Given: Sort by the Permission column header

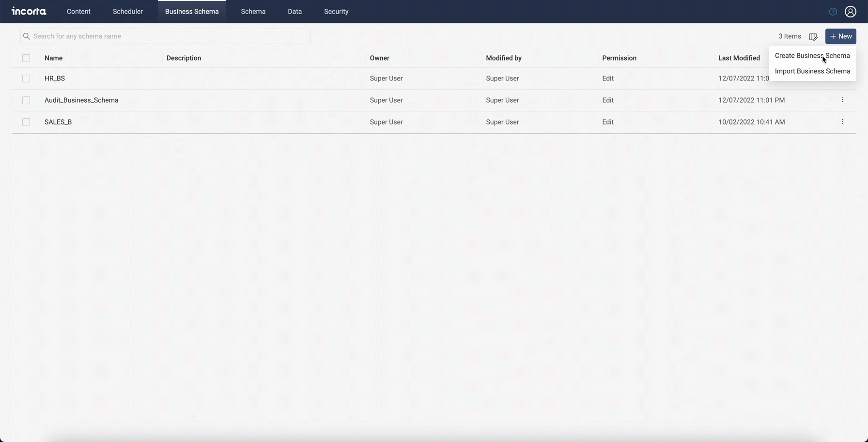Looking at the screenshot, I should [x=619, y=58].
